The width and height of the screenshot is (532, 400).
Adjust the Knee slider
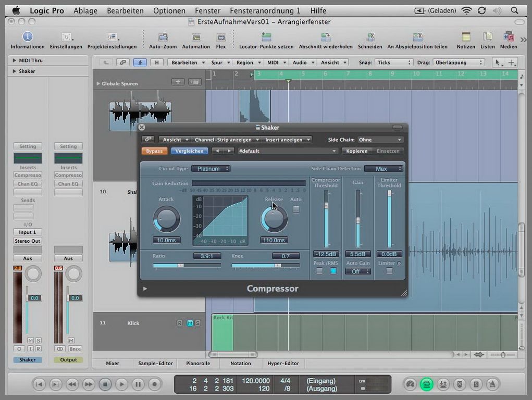(x=266, y=265)
